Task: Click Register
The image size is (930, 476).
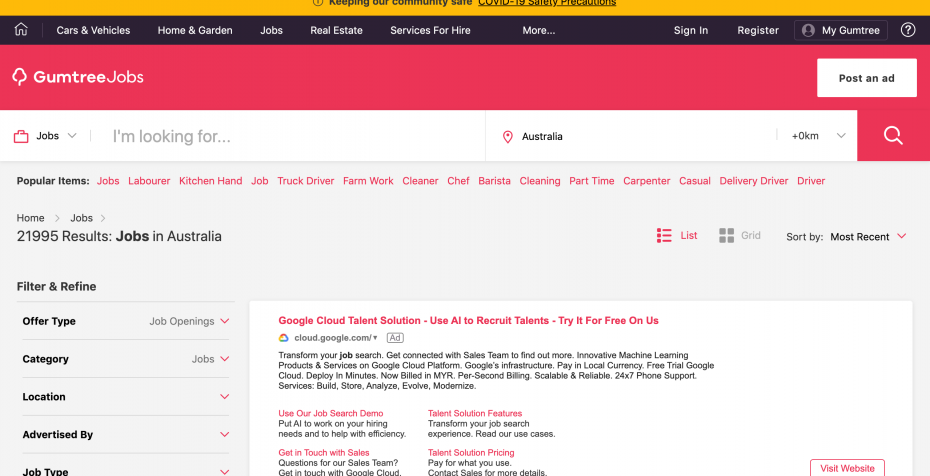Action: pyautogui.click(x=758, y=30)
